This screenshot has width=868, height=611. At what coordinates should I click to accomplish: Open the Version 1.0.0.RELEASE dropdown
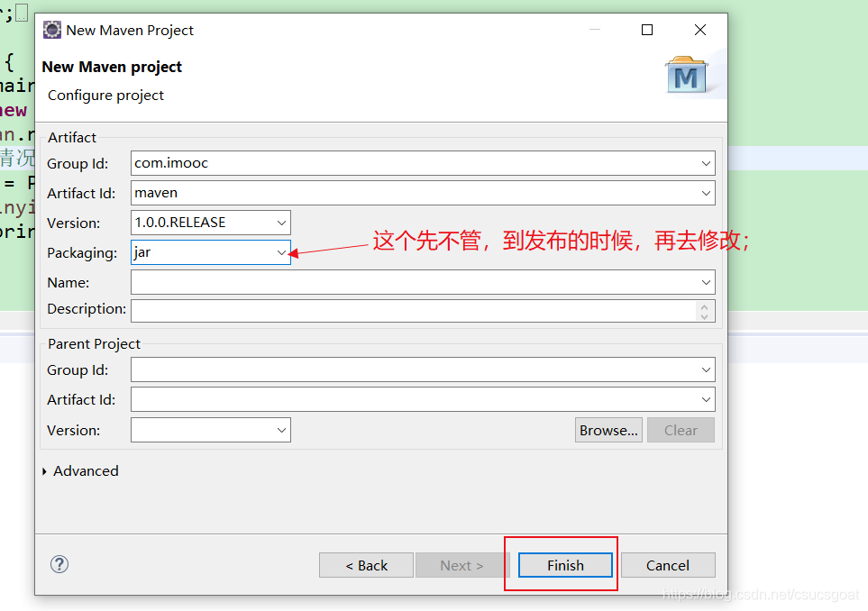281,223
